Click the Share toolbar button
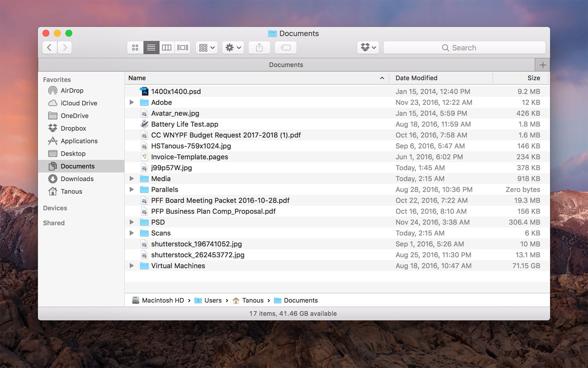The width and height of the screenshot is (588, 368). pos(259,48)
